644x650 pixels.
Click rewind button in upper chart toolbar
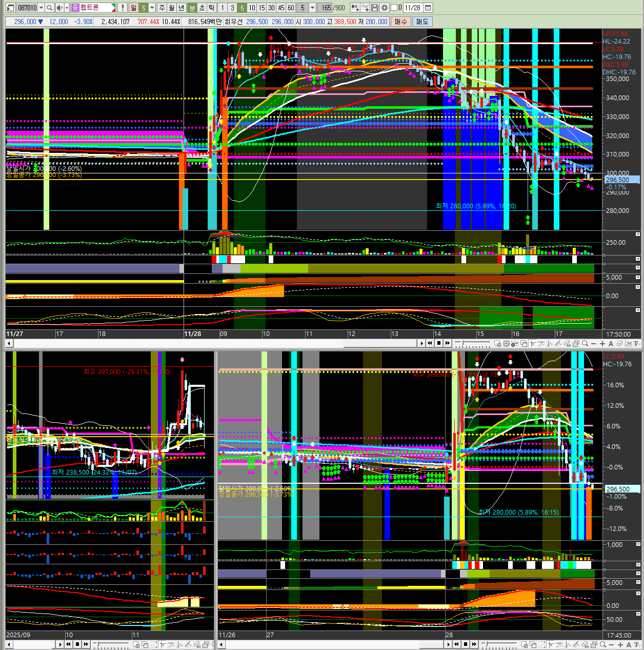click(430, 344)
